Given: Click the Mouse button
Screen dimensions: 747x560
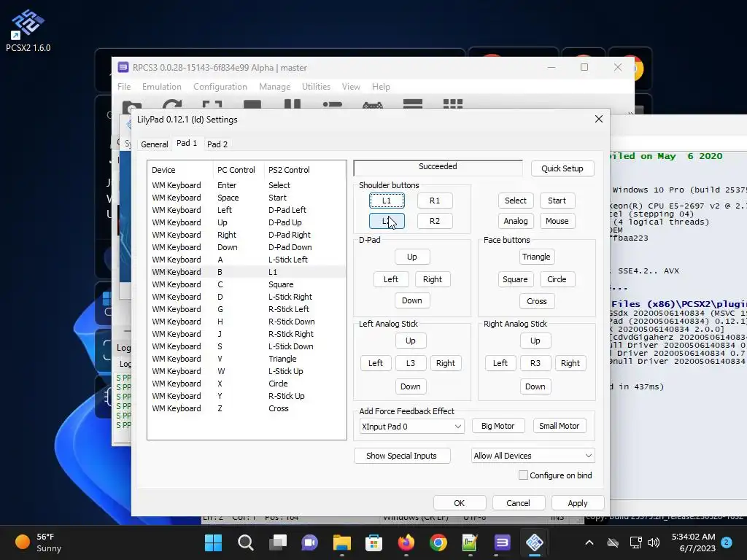Looking at the screenshot, I should pos(557,221).
